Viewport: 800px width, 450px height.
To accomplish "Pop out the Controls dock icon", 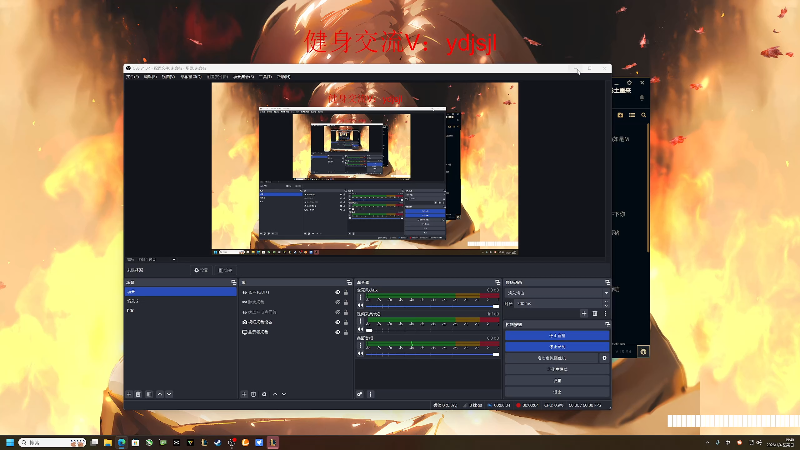I will coord(607,324).
